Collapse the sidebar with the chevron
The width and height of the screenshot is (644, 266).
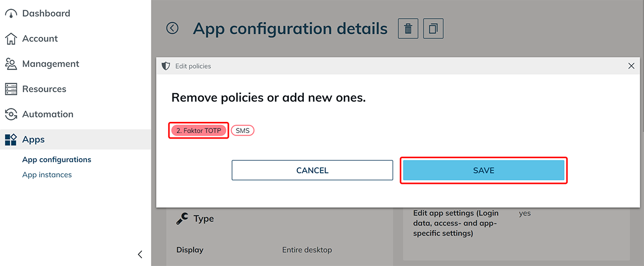point(140,254)
